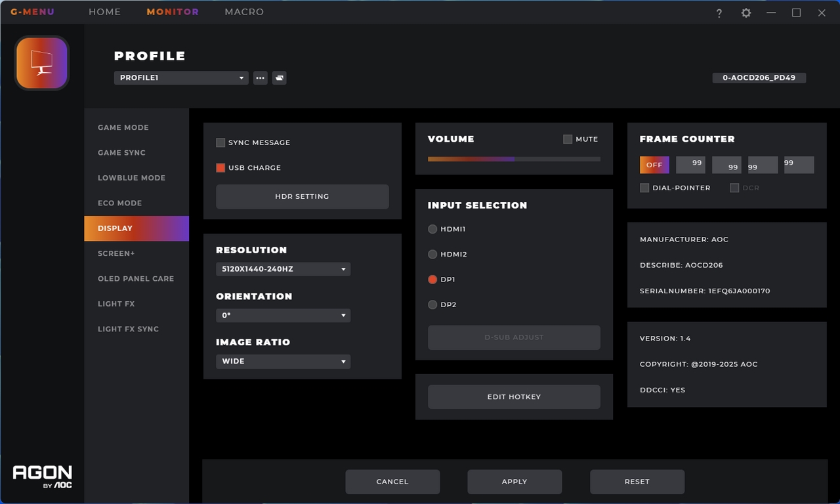Open the LowBlue Mode section
The height and width of the screenshot is (504, 840).
pyautogui.click(x=136, y=178)
